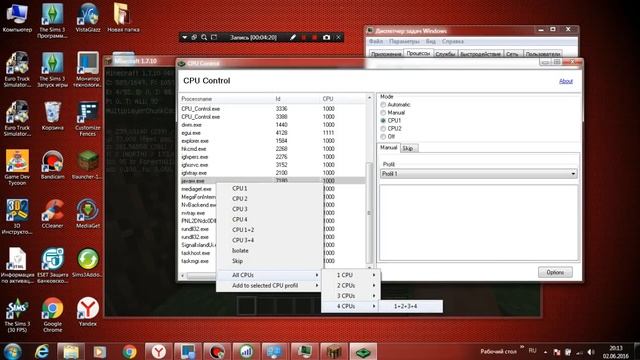Screen dimensions: 640x360
Task: Open the Параметры menu in Task Manager
Action: pyautogui.click(x=404, y=42)
